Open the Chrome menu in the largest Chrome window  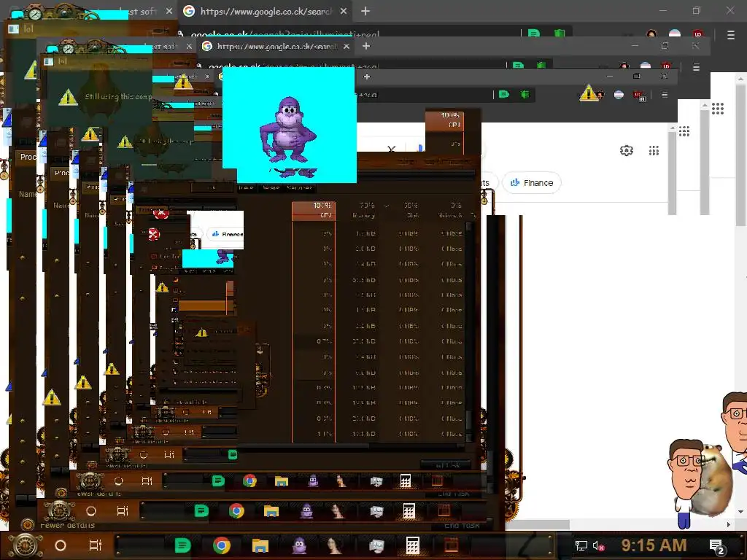tap(731, 35)
